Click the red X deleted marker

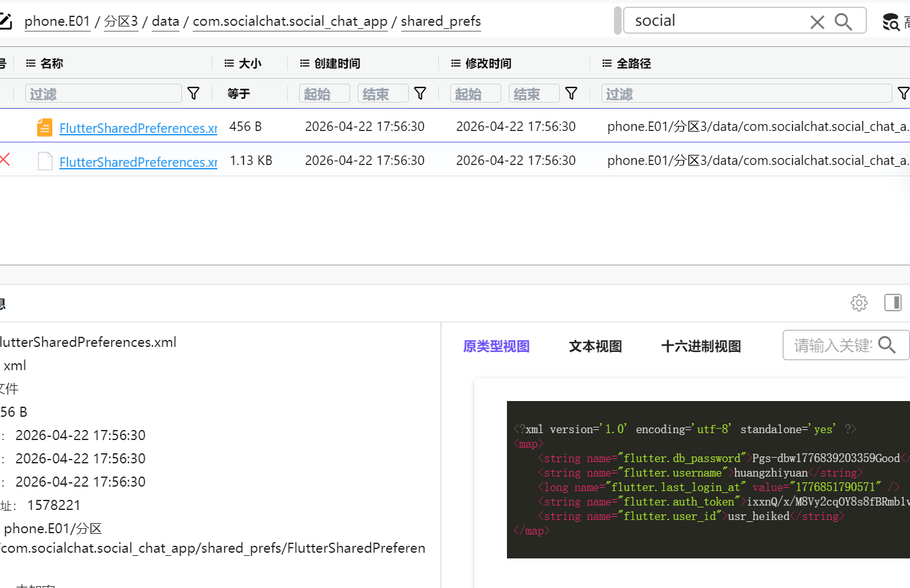tap(5, 159)
